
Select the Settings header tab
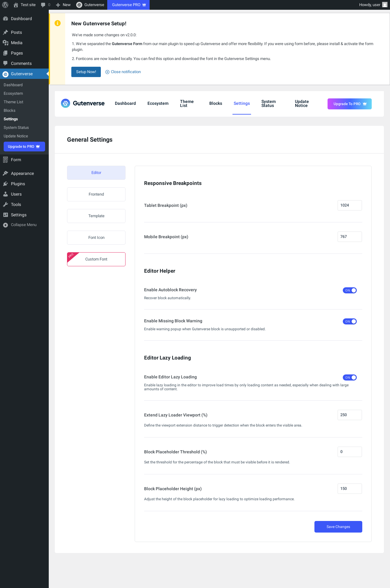[242, 104]
